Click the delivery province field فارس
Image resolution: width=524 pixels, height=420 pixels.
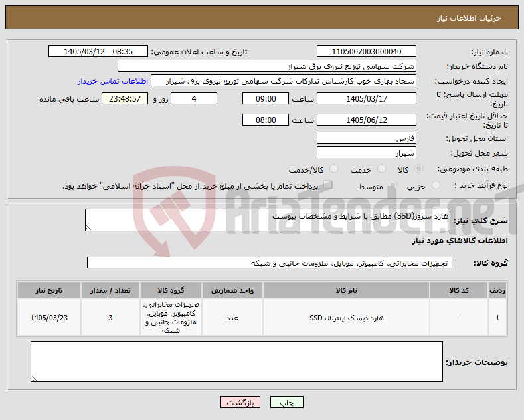click(x=366, y=138)
